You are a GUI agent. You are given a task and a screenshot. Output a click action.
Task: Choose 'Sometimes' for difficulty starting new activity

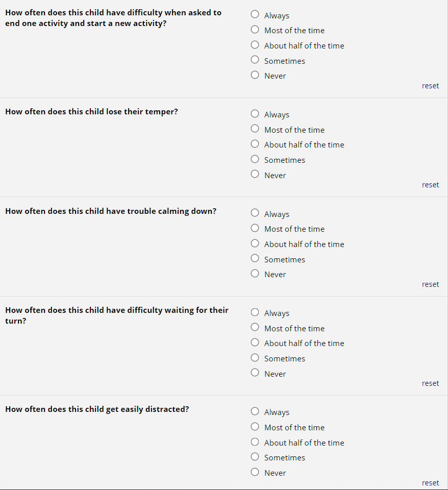pos(255,60)
